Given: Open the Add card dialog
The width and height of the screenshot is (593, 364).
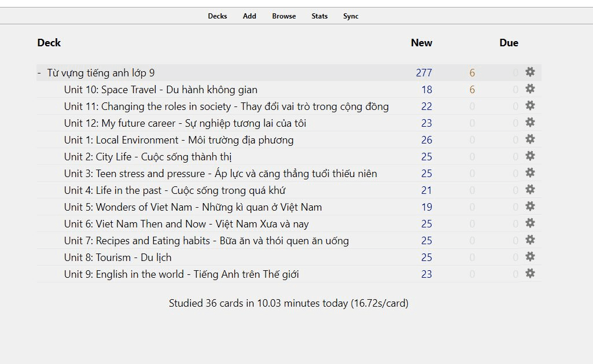Looking at the screenshot, I should tap(249, 16).
